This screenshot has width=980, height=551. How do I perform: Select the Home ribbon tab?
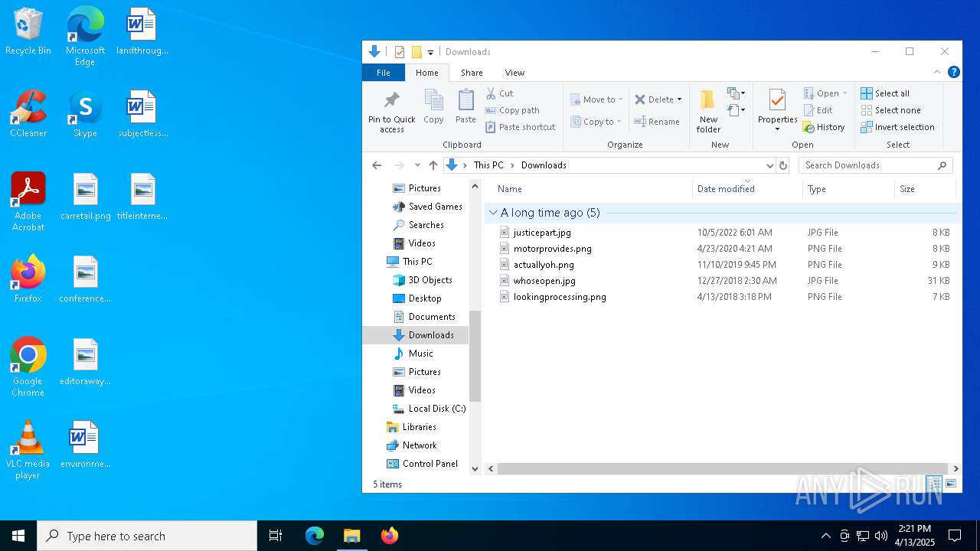tap(426, 73)
